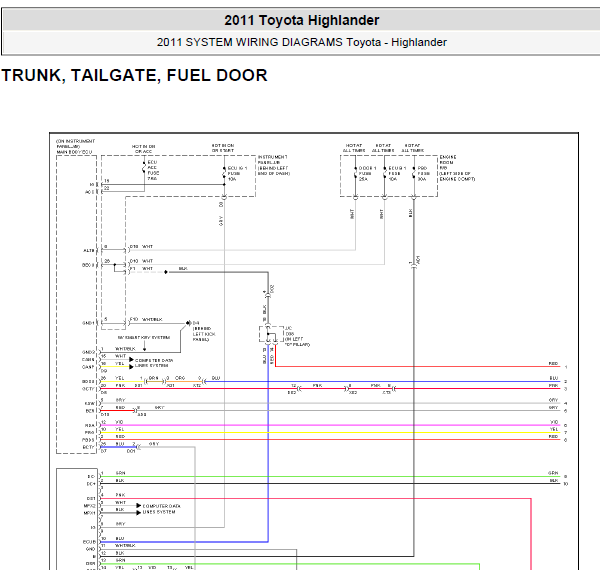Click the "2011 Toyota Highlander" title
This screenshot has width=600, height=570.
point(302,20)
